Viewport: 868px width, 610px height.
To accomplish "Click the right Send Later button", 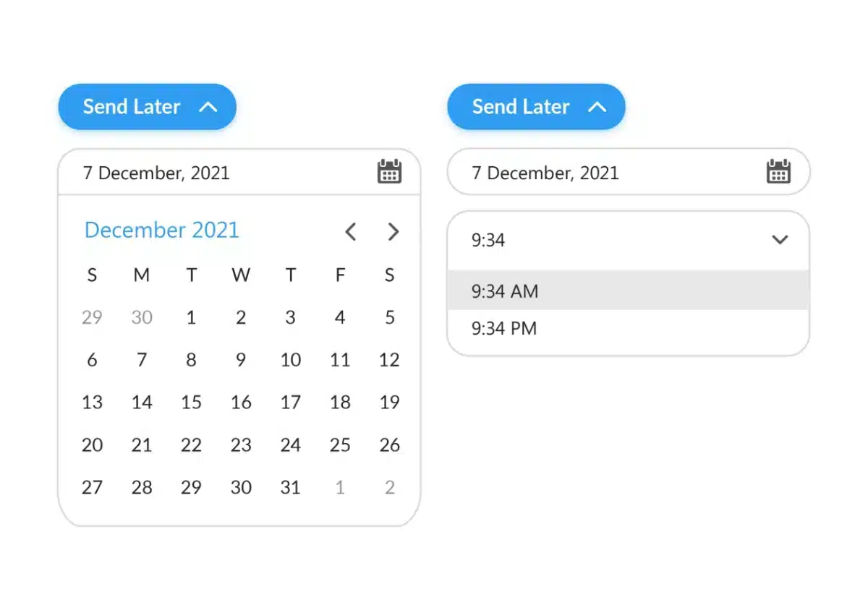I will (x=536, y=107).
